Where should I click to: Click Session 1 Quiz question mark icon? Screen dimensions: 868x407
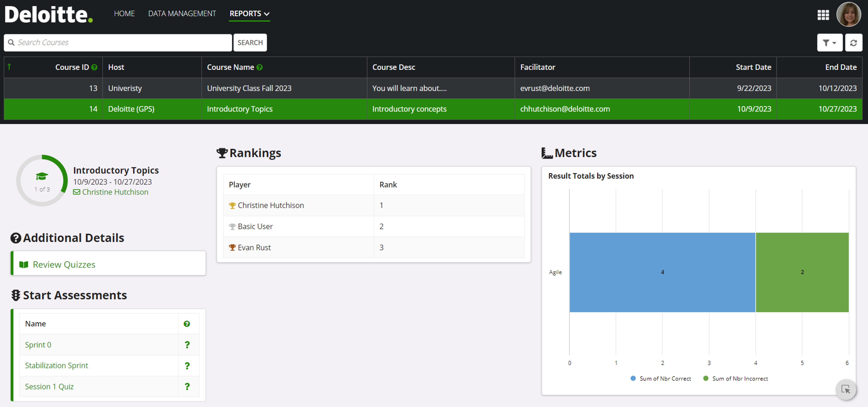(x=187, y=386)
